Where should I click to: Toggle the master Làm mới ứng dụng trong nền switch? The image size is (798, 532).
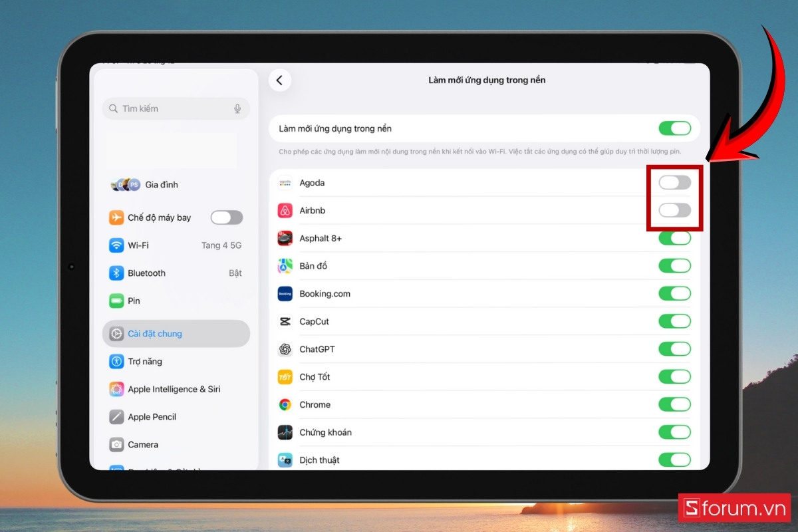coord(675,128)
